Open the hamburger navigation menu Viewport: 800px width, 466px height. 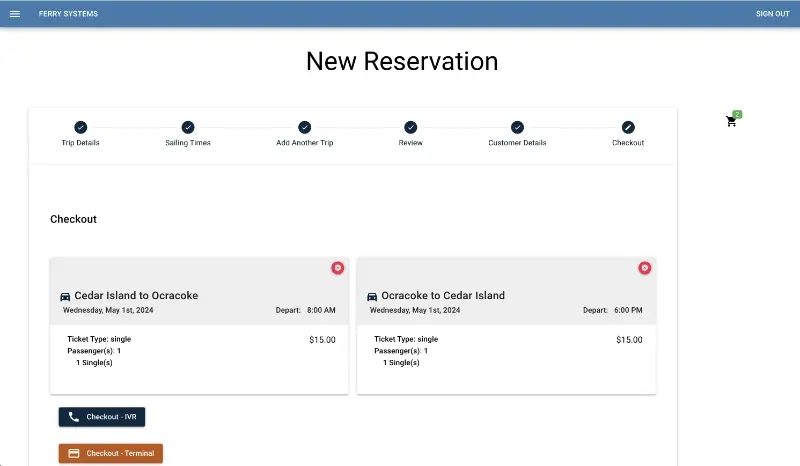[x=15, y=14]
